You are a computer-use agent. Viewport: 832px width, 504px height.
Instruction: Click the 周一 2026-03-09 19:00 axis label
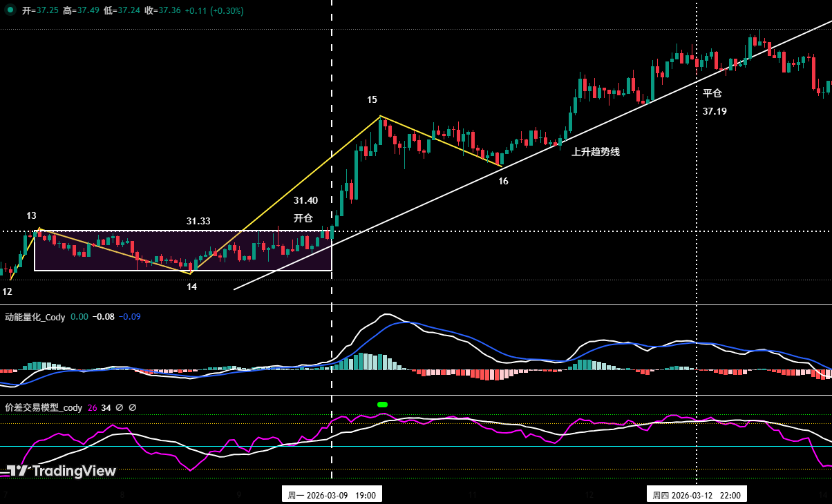pos(332,494)
